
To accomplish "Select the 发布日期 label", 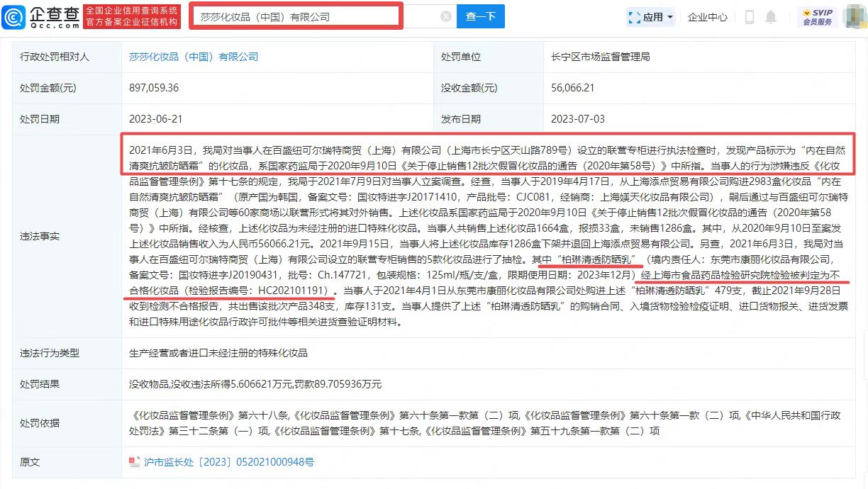I will pos(461,119).
